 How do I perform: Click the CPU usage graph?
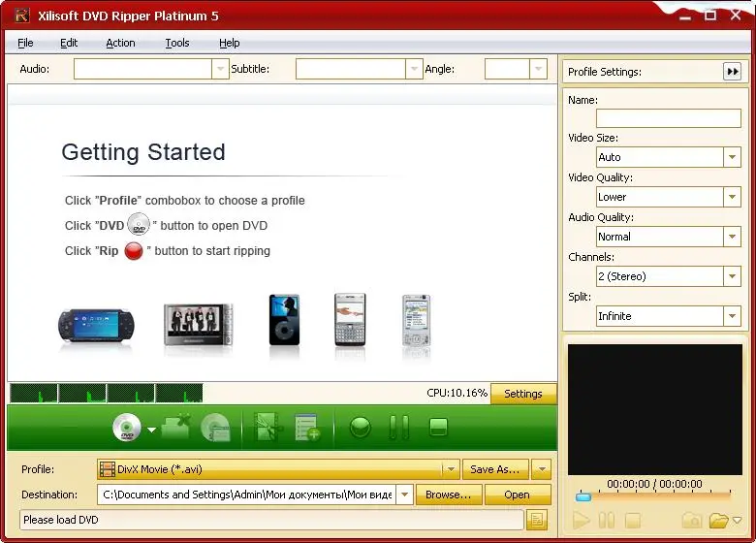(106, 393)
